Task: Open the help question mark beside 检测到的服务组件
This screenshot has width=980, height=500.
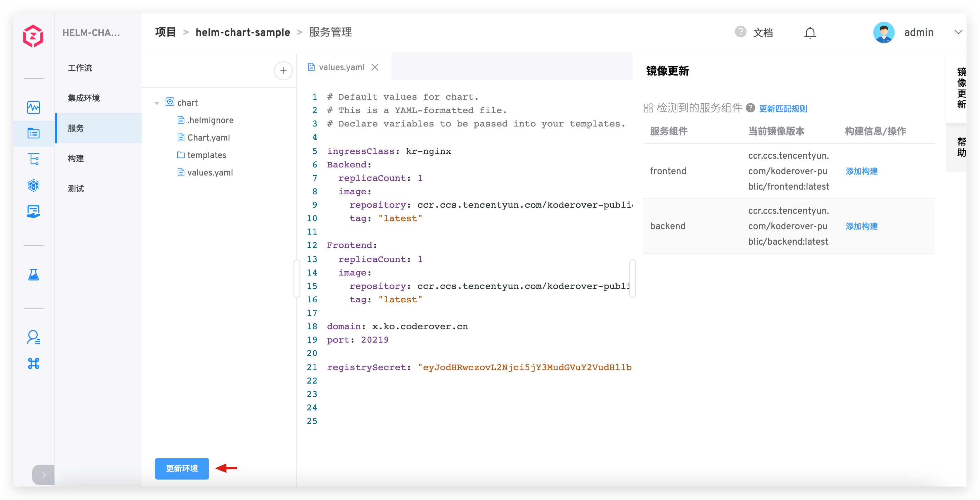Action: pos(751,108)
